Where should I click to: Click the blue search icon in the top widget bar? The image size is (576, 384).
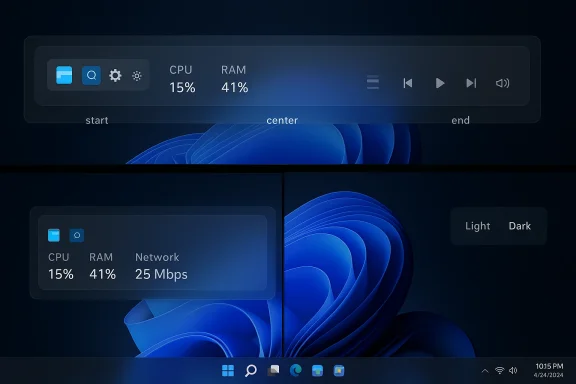click(x=91, y=75)
